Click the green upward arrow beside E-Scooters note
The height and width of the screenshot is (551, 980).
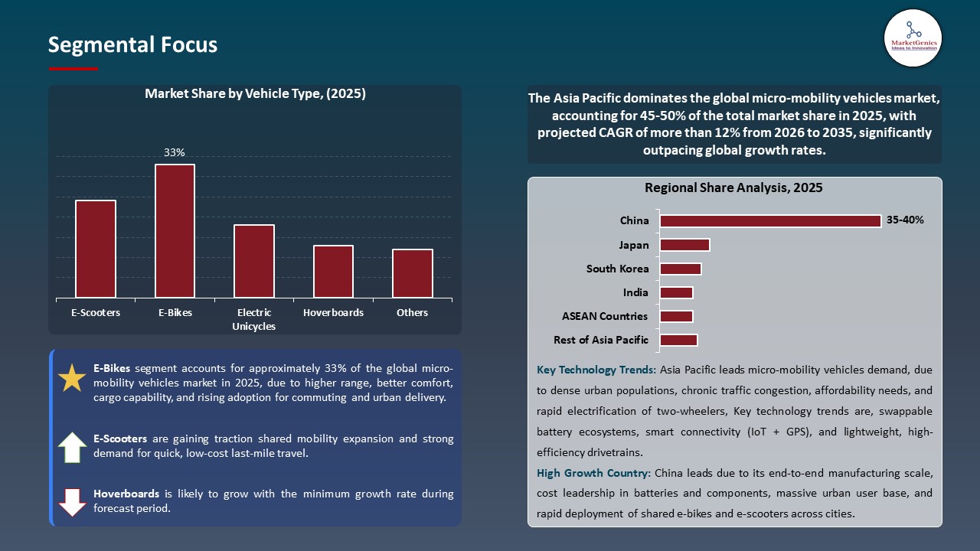[x=71, y=447]
